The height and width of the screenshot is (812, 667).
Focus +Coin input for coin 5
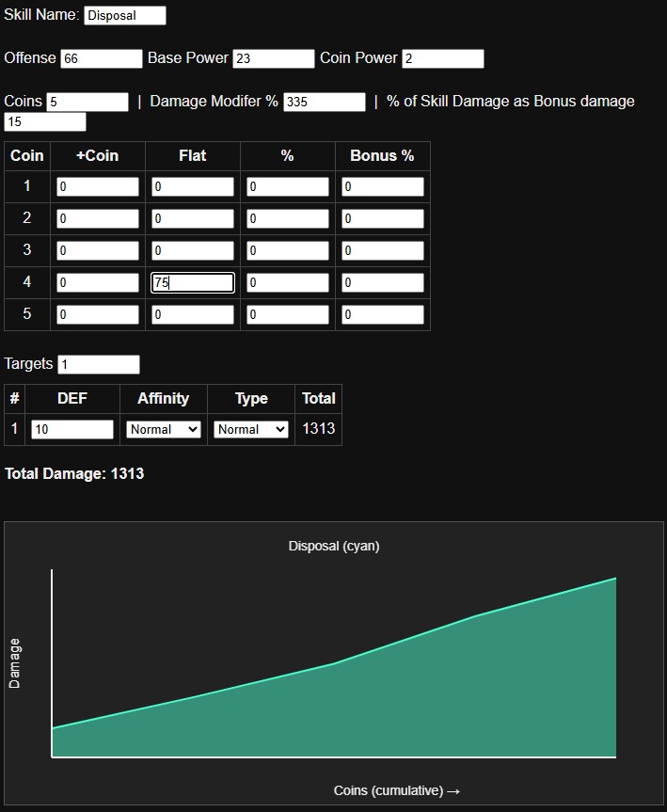point(98,315)
